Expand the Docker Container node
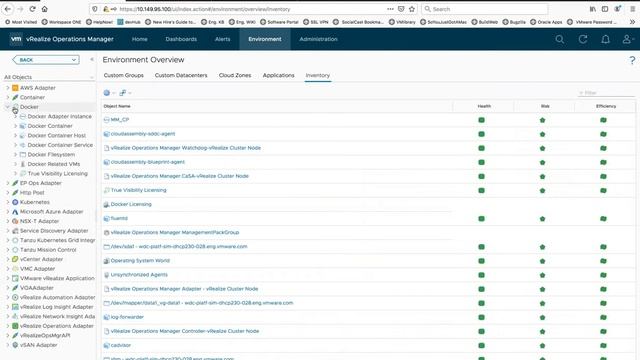The image size is (640, 360). 16,126
